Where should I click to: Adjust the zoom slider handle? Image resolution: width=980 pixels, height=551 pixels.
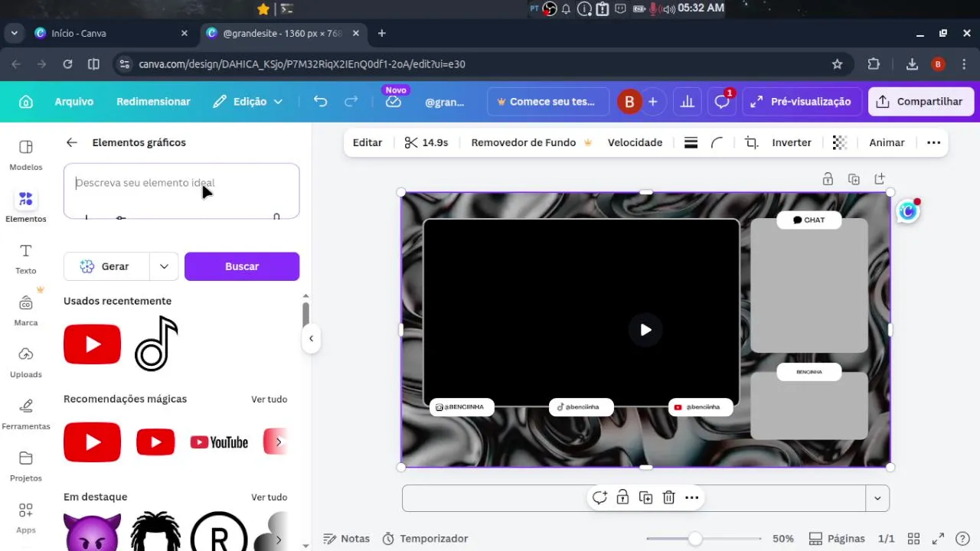click(x=694, y=539)
